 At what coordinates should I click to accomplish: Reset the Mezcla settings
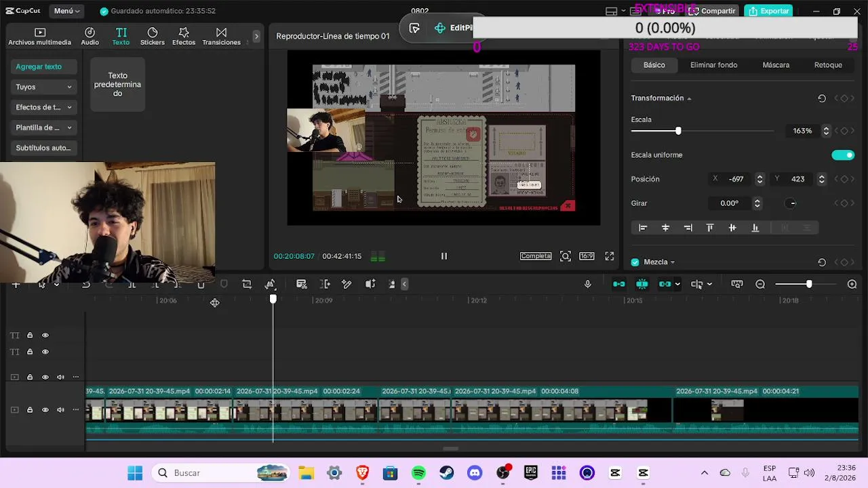(x=822, y=262)
